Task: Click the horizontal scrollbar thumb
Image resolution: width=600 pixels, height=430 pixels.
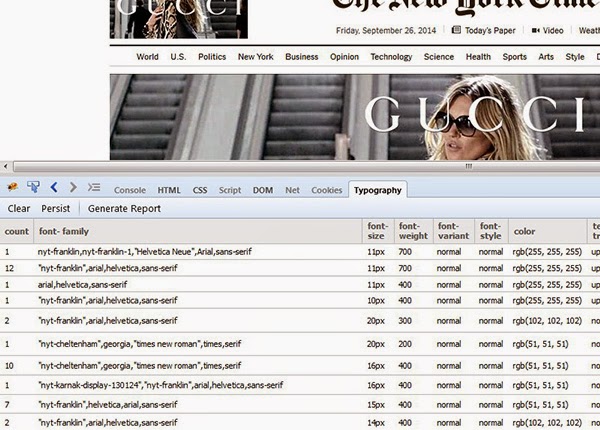Action: point(306,166)
